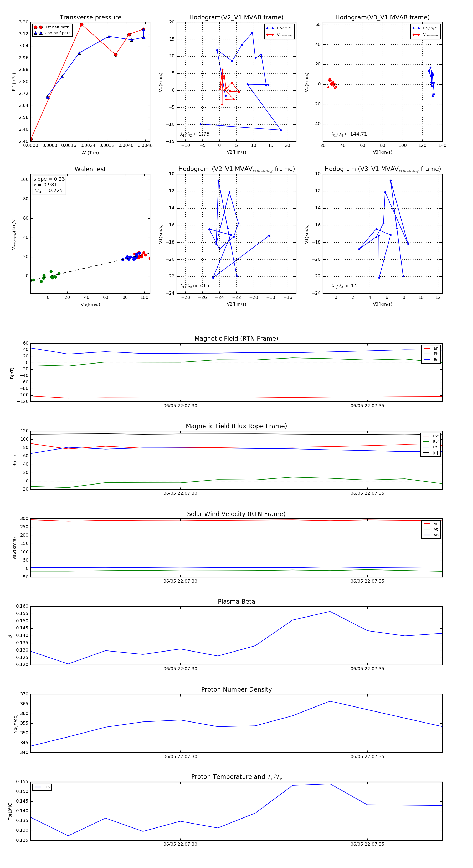The height and width of the screenshot is (868, 473).
Task: Click the 'Np(#/cc)' y-axis label
Action: 15,724
